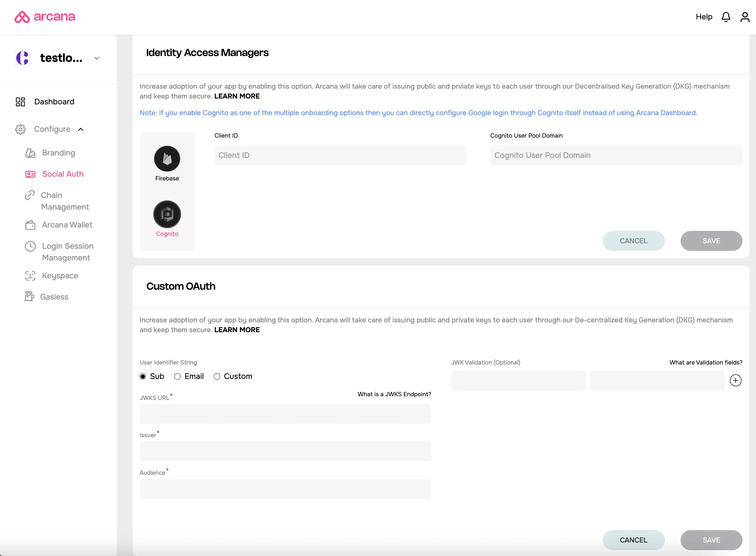
Task: Focus the second JWK Validation field
Action: pos(657,380)
